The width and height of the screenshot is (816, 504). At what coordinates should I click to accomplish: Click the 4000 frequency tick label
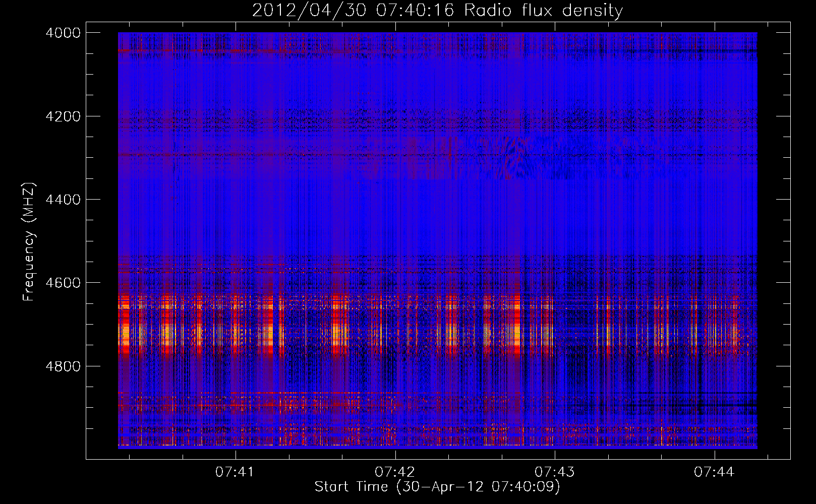point(63,33)
